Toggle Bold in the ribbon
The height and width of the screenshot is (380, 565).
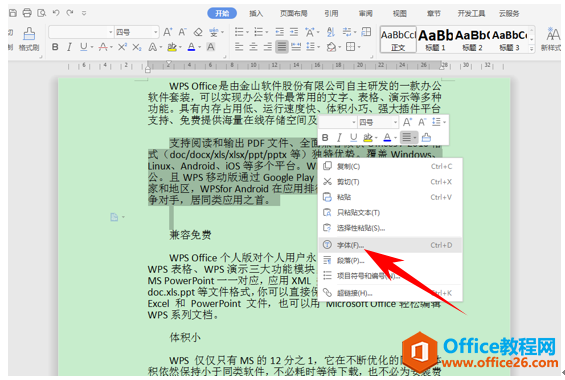55,47
